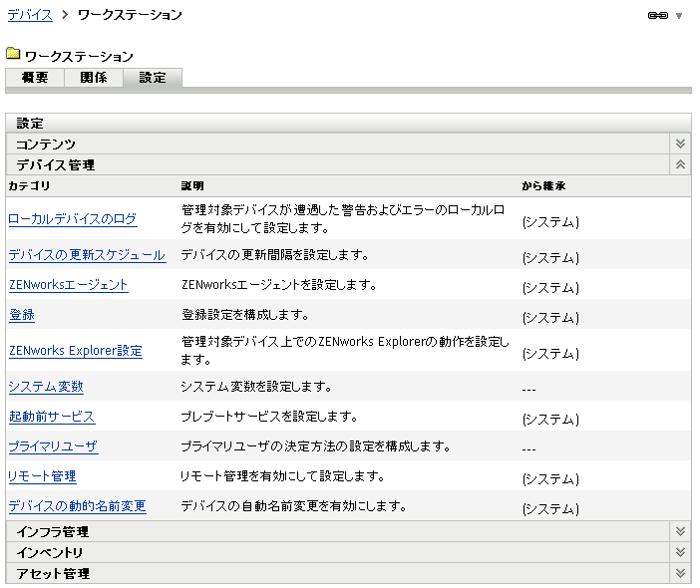Click description プレブートサービスを設定します。
700x588 pixels.
pyautogui.click(x=269, y=417)
